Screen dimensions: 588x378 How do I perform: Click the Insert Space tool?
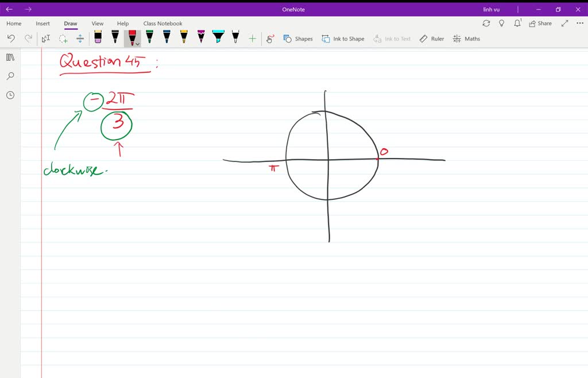(x=80, y=38)
